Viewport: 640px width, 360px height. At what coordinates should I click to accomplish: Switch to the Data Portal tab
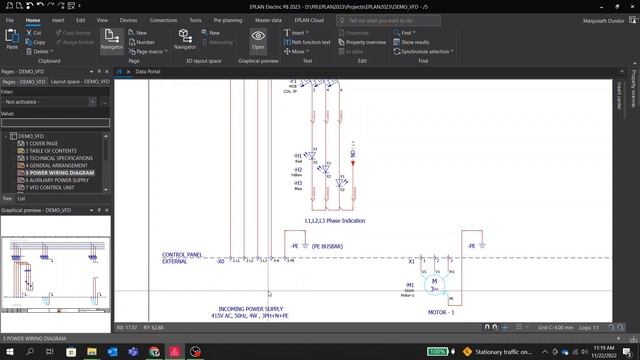tap(148, 71)
